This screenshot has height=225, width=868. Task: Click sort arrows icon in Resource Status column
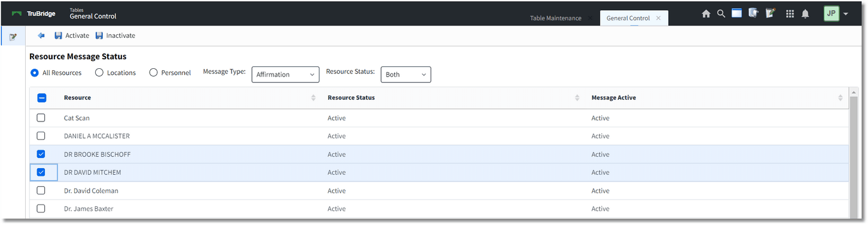(577, 98)
